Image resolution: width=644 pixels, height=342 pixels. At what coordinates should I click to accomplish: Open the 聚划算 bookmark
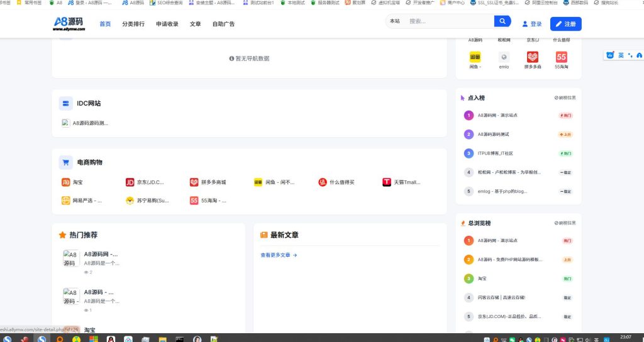[355, 3]
